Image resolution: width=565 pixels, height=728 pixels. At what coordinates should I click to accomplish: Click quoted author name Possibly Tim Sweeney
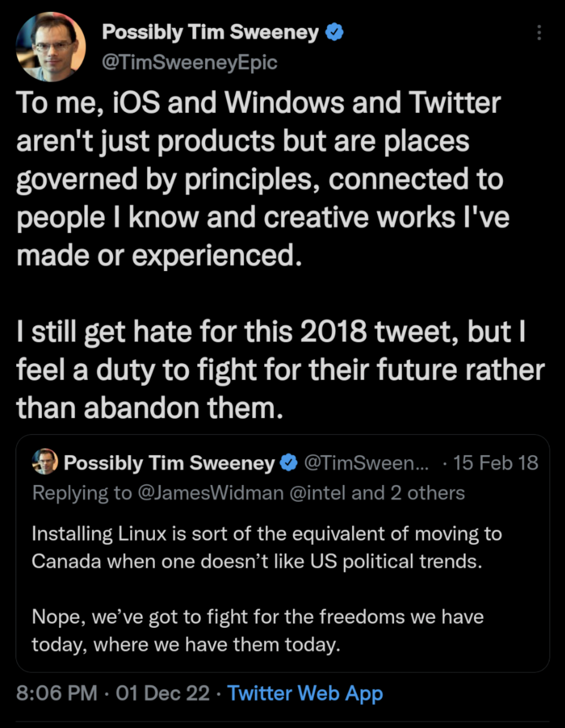(x=169, y=463)
